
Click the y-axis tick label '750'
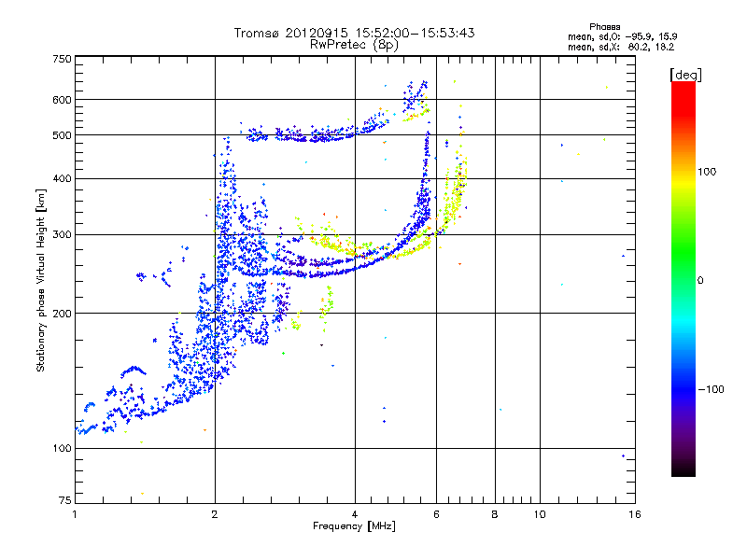(x=63, y=59)
